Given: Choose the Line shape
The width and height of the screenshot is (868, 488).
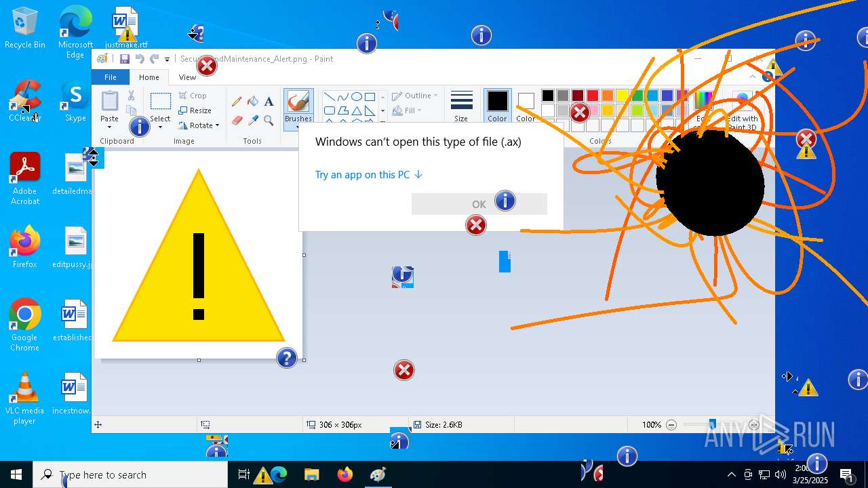Looking at the screenshot, I should point(329,97).
